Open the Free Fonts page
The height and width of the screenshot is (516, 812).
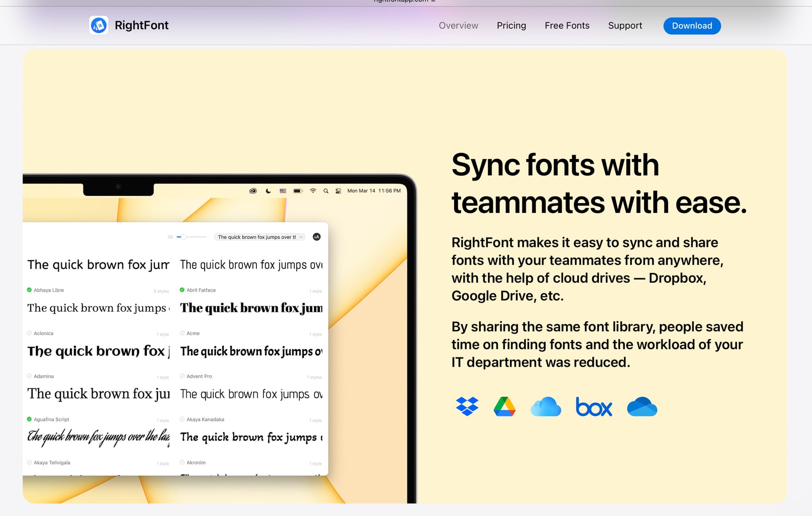(x=567, y=26)
